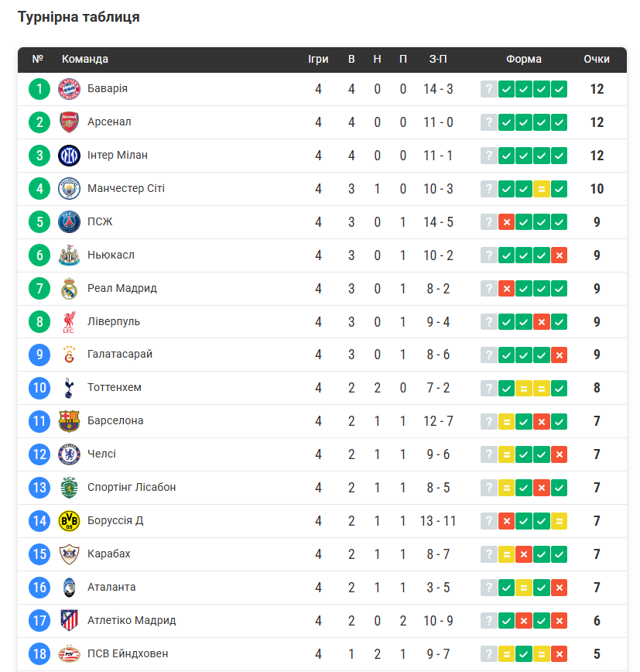Click Manchester City's yellow draw form box

click(542, 189)
